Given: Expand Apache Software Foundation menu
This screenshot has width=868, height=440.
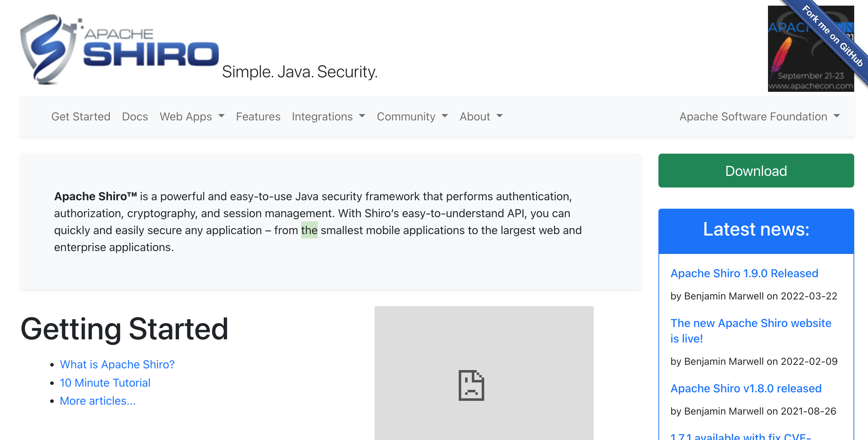Looking at the screenshot, I should point(759,117).
